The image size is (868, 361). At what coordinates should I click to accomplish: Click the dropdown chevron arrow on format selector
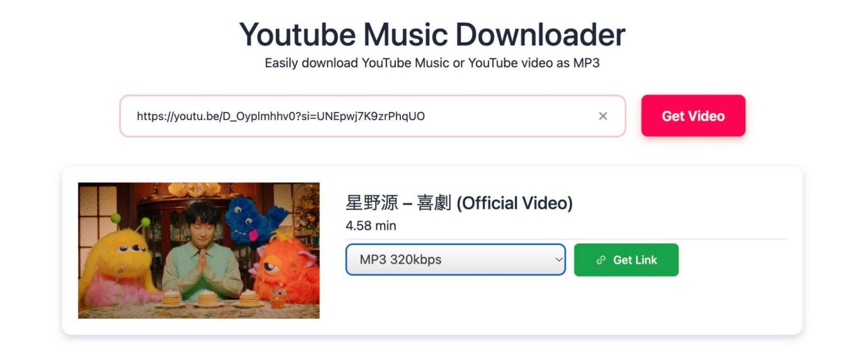click(558, 260)
